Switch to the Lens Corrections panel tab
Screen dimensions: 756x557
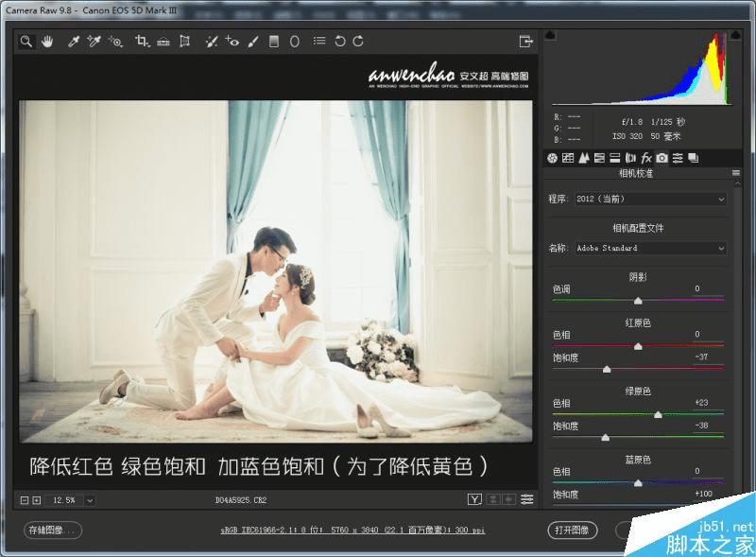[630, 158]
